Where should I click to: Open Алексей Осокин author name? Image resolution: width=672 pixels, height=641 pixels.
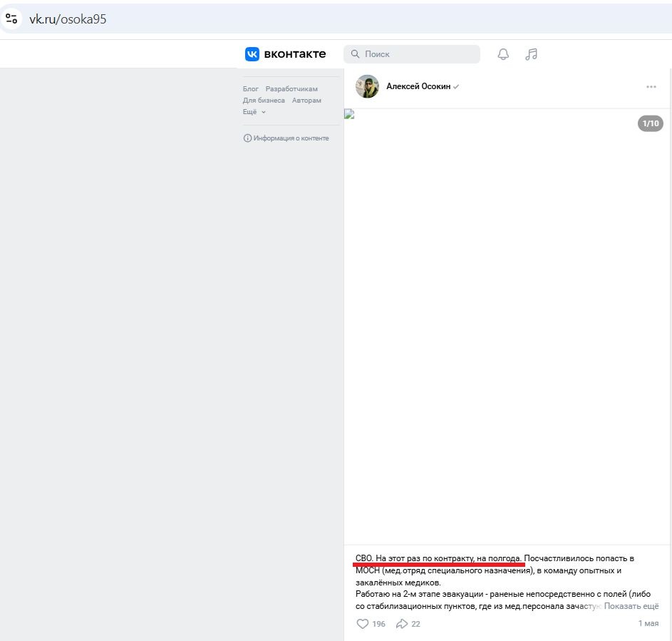[418, 86]
